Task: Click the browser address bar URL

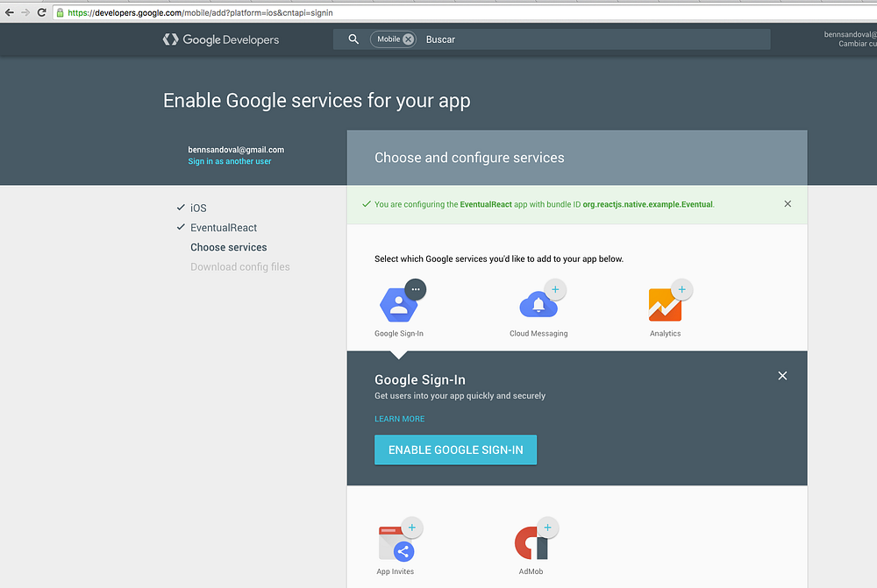Action: (x=200, y=12)
